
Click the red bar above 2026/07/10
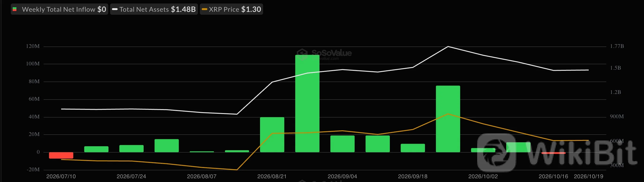(x=61, y=155)
